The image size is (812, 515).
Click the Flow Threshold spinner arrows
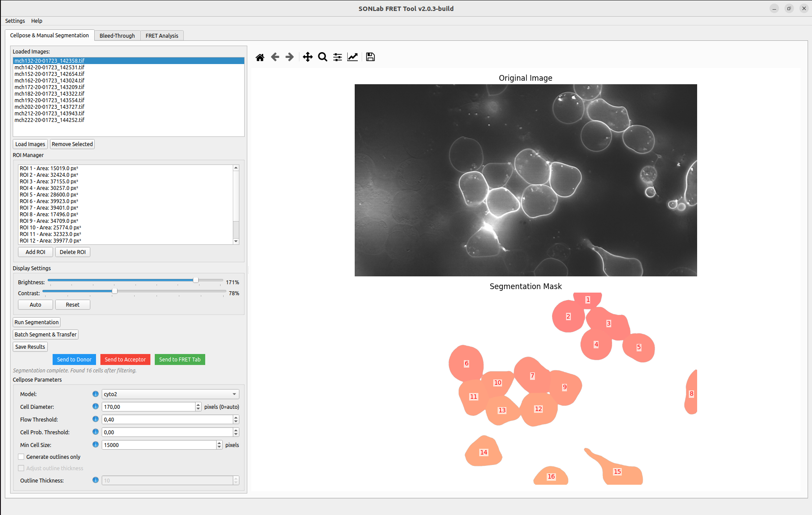[236, 419]
